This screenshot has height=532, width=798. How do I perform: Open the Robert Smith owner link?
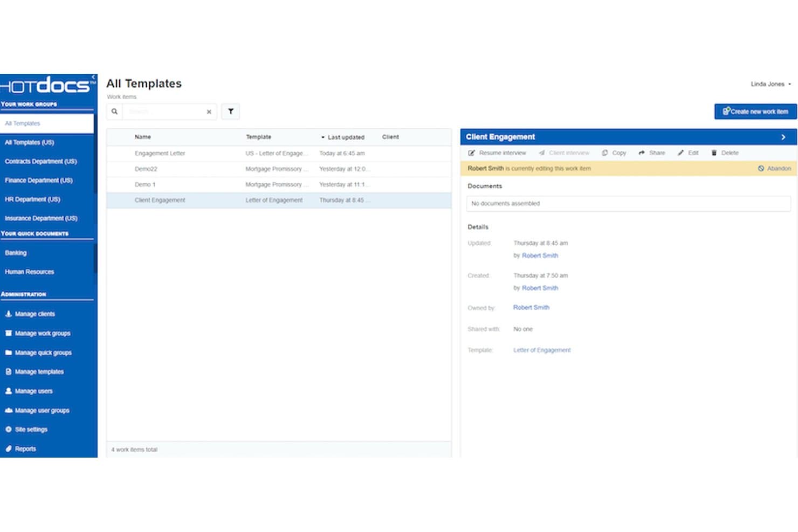[x=531, y=307]
